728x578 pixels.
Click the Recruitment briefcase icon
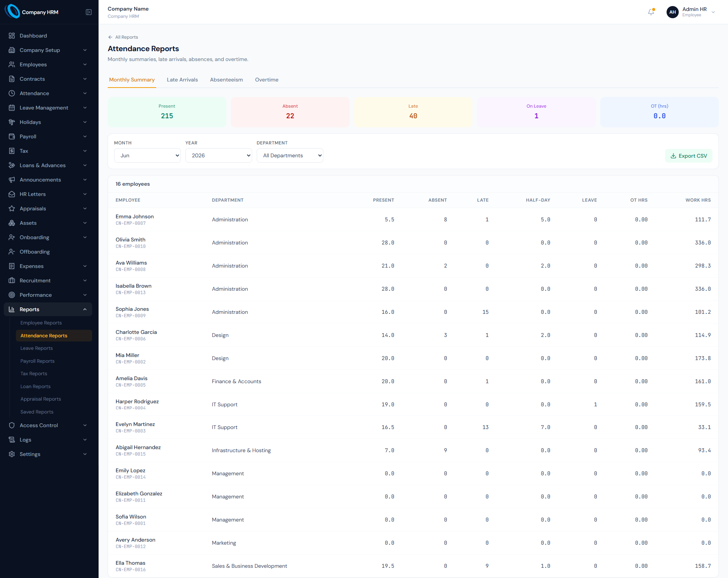(12, 280)
